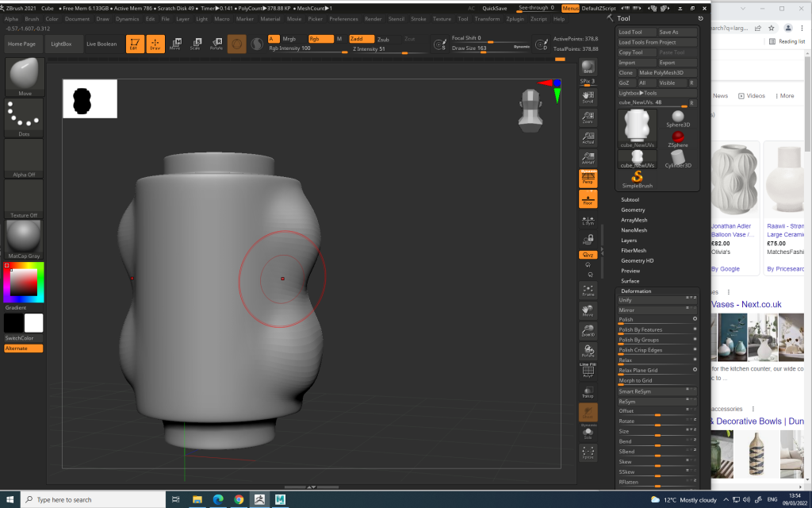Viewport: 812px width, 508px height.
Task: Turn off the Floor grid
Action: pyautogui.click(x=588, y=200)
